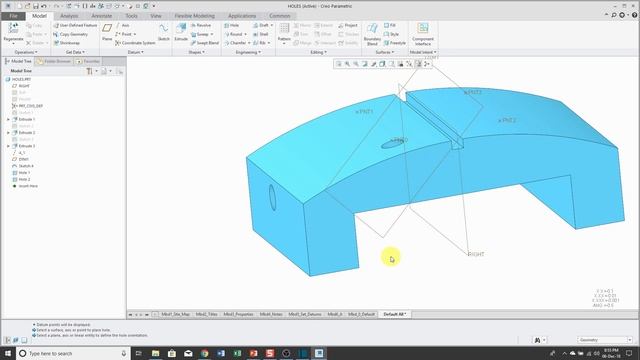
Task: Select the Extrude tool
Action: pyautogui.click(x=181, y=31)
